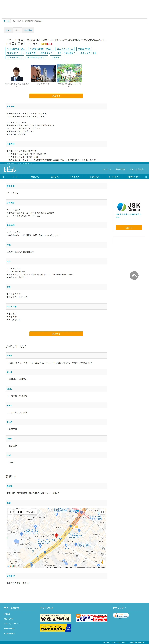The width and height of the screenshot is (149, 644).
Task: Select 地図 map view type
Action: tap(19, 512)
